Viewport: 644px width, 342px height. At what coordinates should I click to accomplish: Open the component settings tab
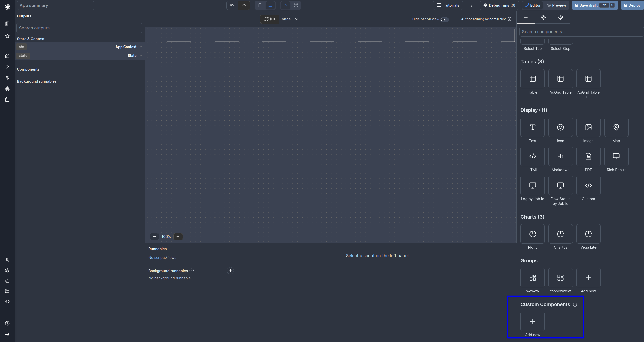[543, 17]
